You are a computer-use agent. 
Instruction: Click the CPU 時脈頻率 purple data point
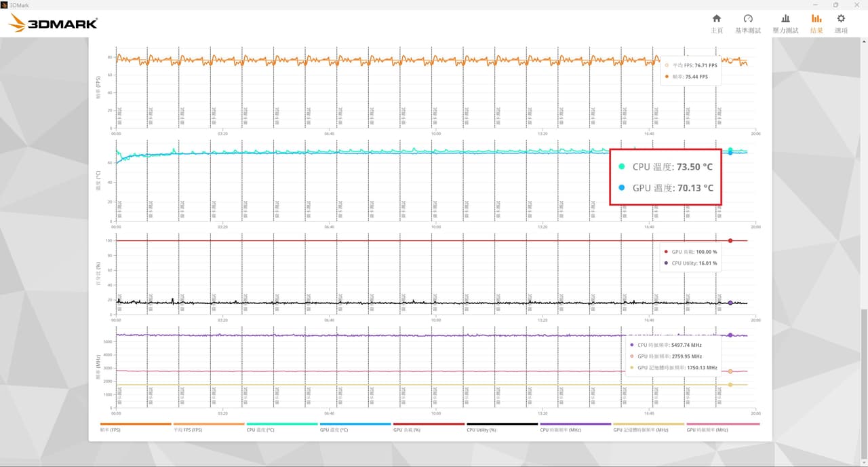730,335
